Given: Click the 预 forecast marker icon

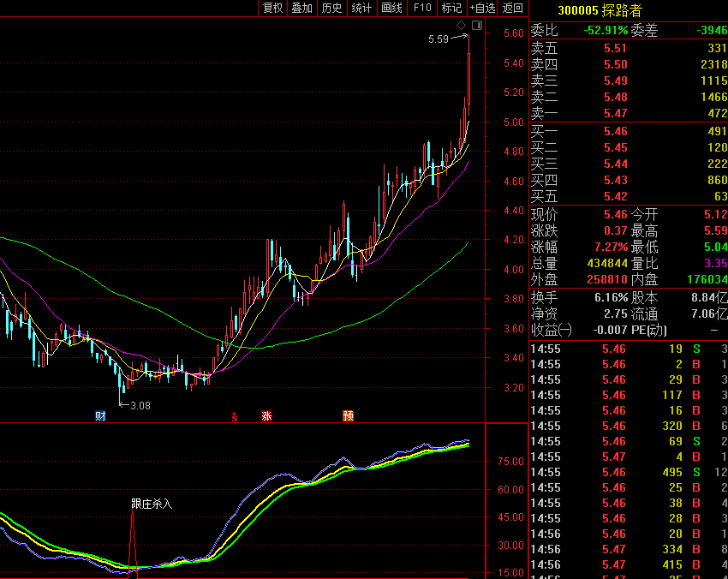Looking at the screenshot, I should coord(348,415).
